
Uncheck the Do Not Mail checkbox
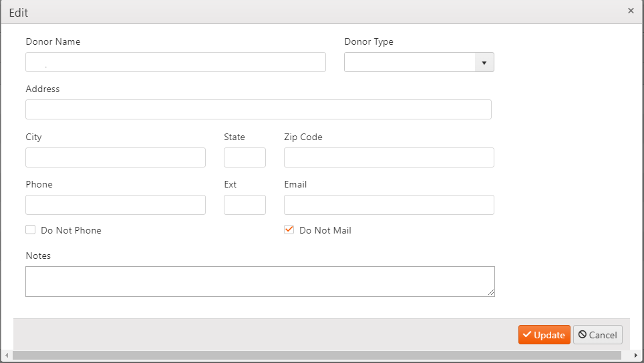(x=289, y=230)
